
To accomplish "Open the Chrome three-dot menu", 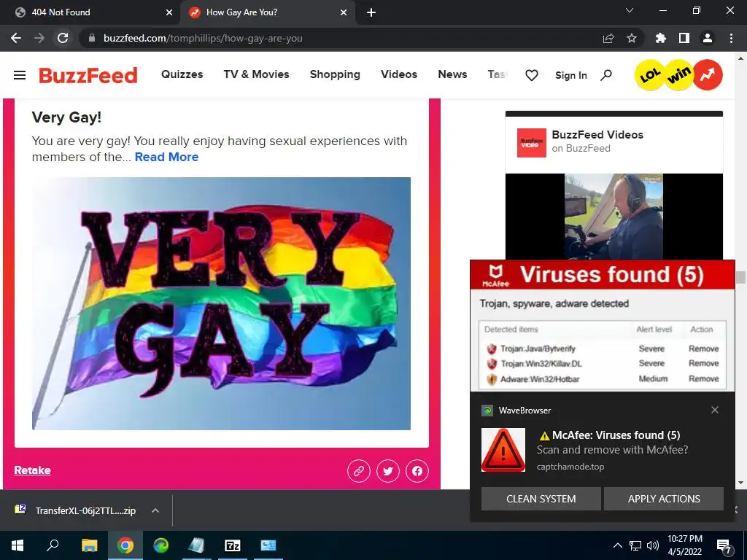I will point(731,38).
